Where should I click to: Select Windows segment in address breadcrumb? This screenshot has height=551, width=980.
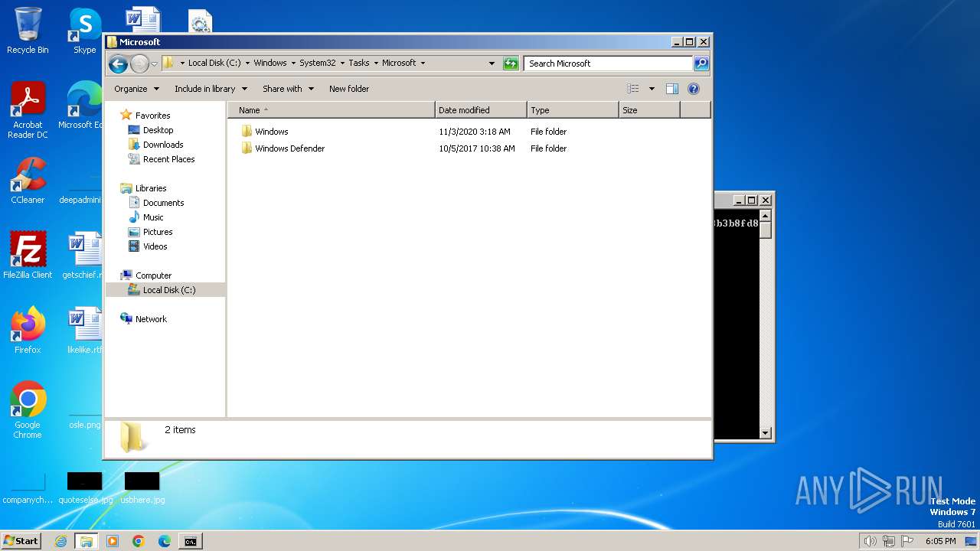click(x=270, y=64)
